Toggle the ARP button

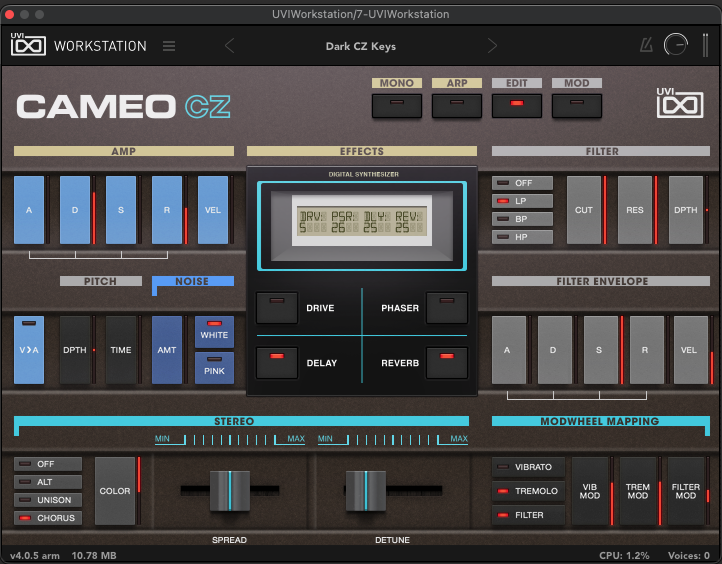pos(457,106)
